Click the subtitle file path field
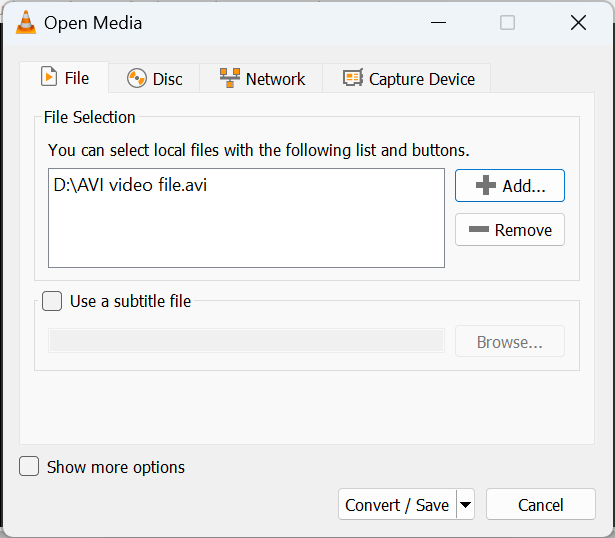 pyautogui.click(x=246, y=341)
